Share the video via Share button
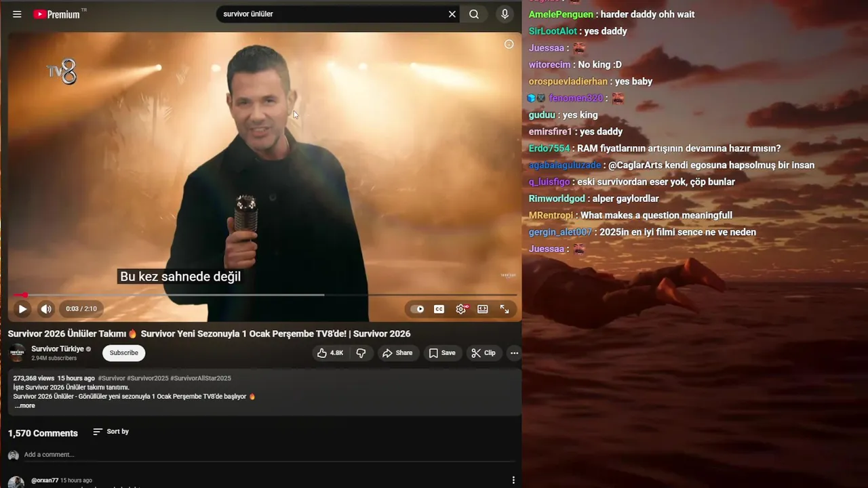The width and height of the screenshot is (868, 488). pos(397,353)
